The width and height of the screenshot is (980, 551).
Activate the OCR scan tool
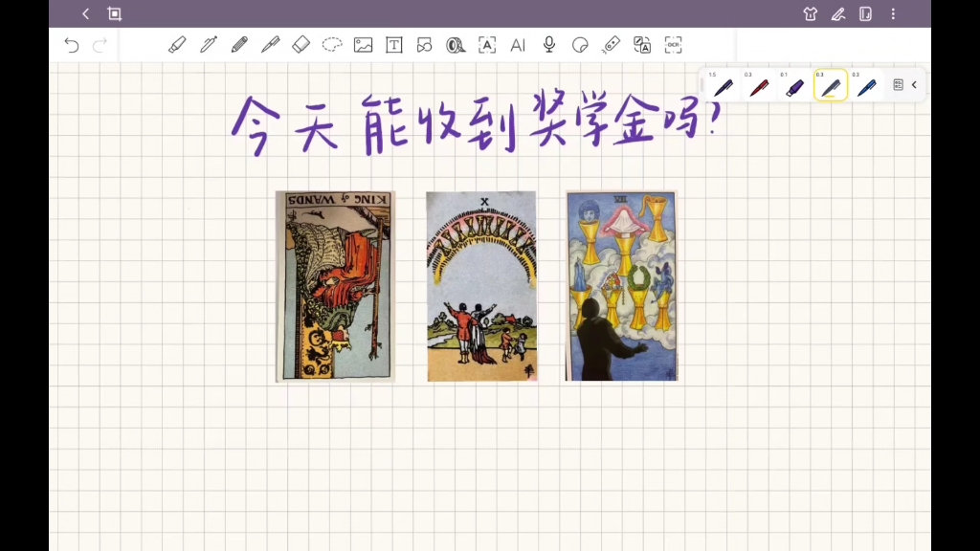pyautogui.click(x=673, y=45)
